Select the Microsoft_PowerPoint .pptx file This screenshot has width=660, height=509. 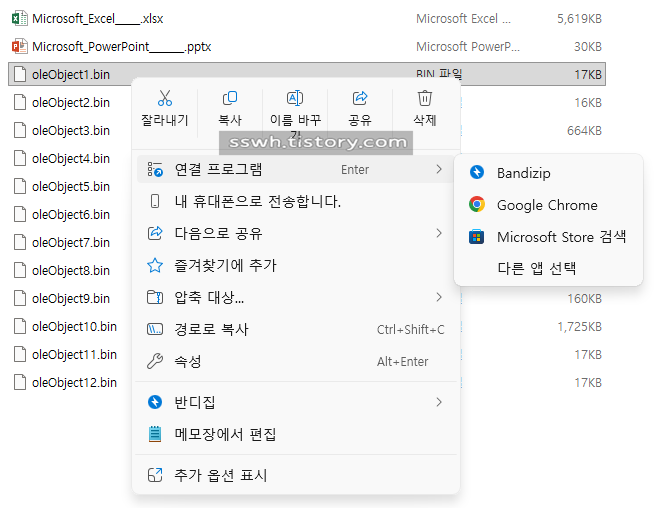122,47
